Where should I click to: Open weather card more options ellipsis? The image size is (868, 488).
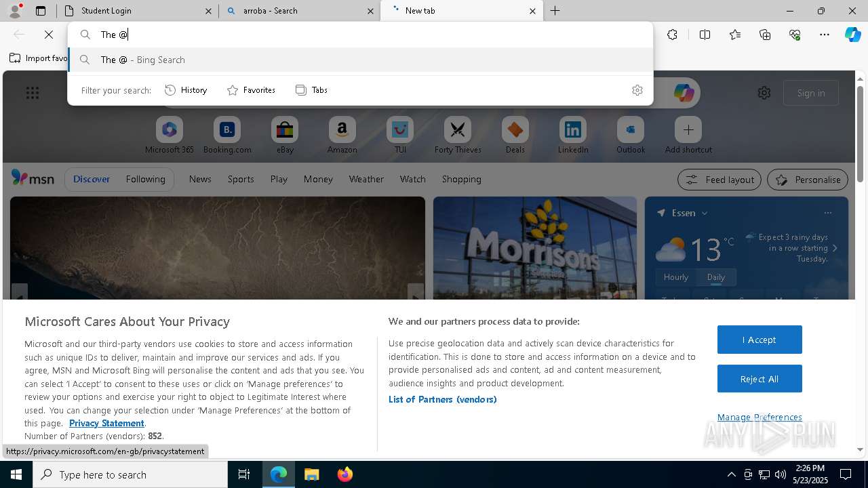tap(828, 213)
